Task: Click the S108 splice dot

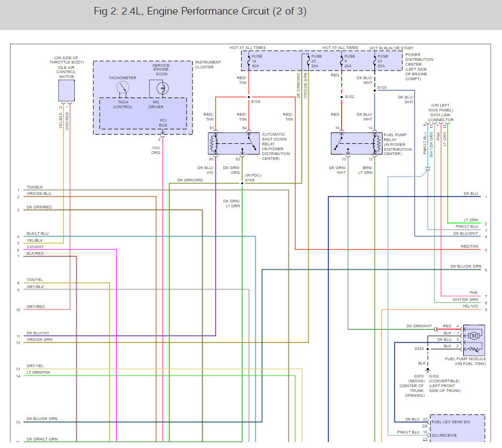Action: [x=242, y=183]
